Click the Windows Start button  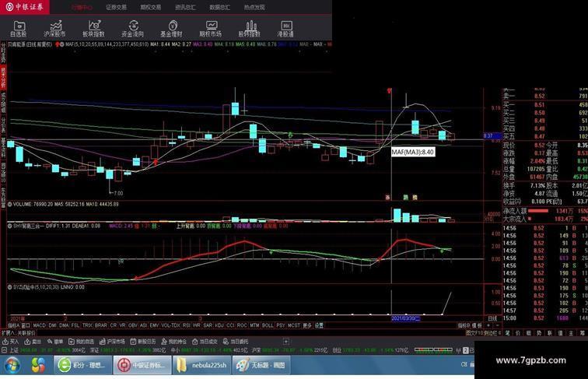tap(12, 365)
